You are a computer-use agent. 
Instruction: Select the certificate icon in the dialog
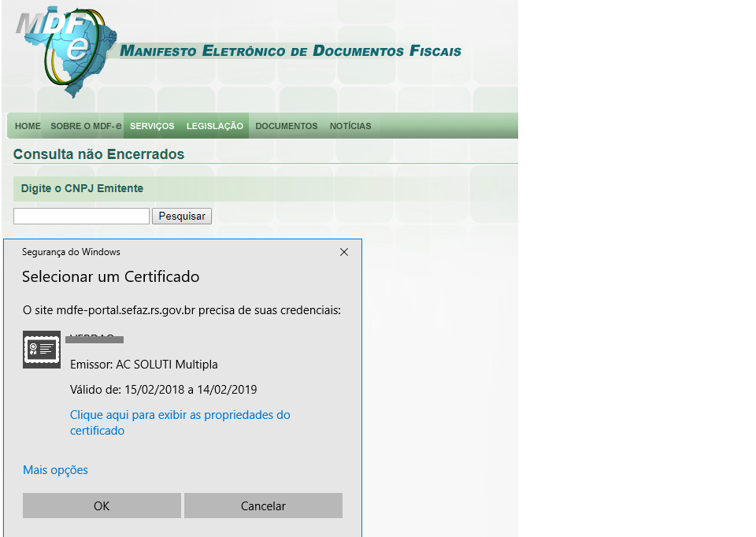click(42, 349)
